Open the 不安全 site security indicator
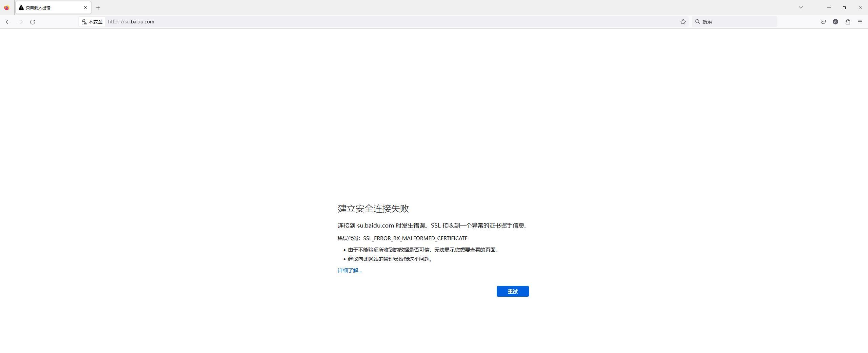This screenshot has height=353, width=868. (92, 22)
